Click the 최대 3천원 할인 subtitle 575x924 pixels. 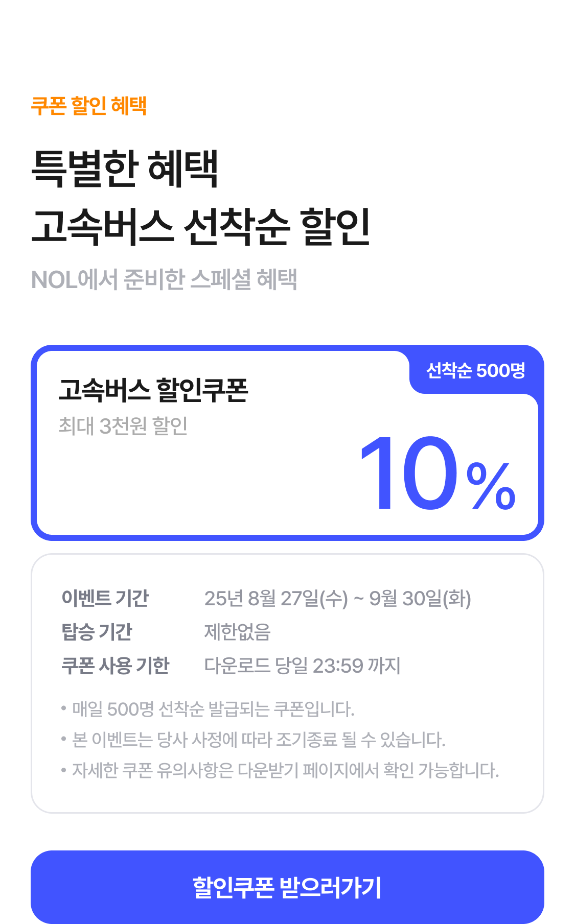123,425
